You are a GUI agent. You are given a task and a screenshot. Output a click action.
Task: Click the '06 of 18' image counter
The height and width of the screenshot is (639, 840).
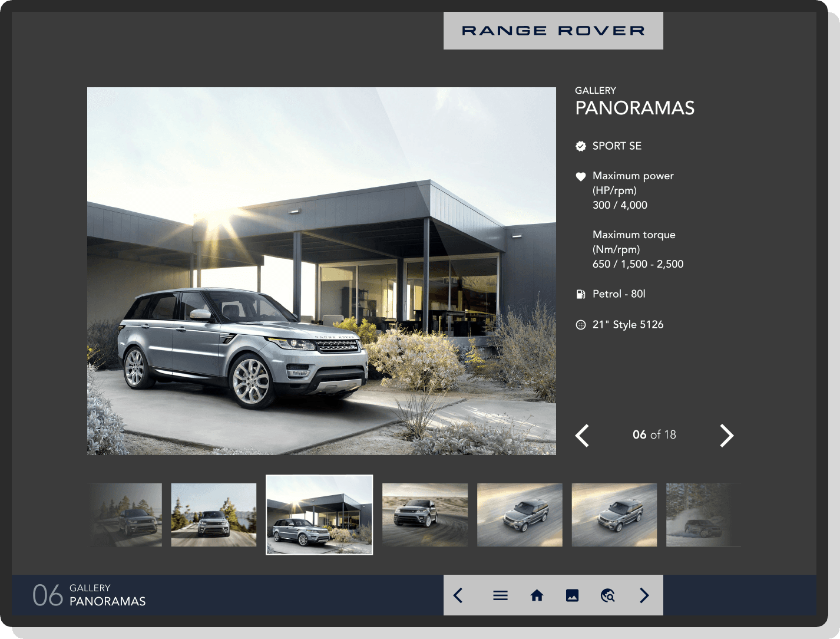point(654,435)
